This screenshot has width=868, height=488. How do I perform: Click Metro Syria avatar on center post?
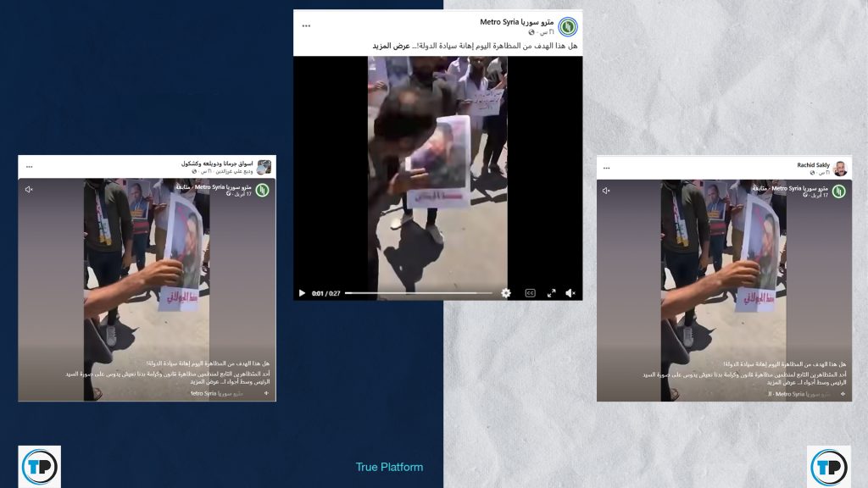[567, 26]
